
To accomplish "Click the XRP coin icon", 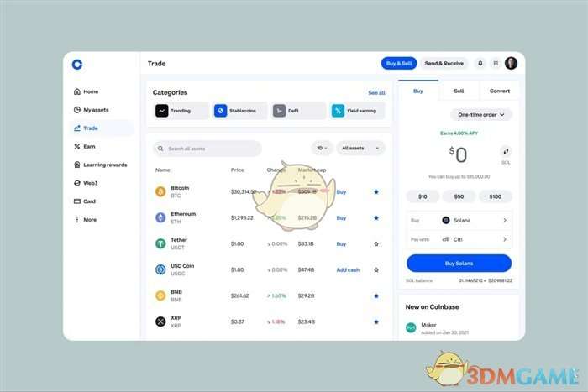I will 160,321.
